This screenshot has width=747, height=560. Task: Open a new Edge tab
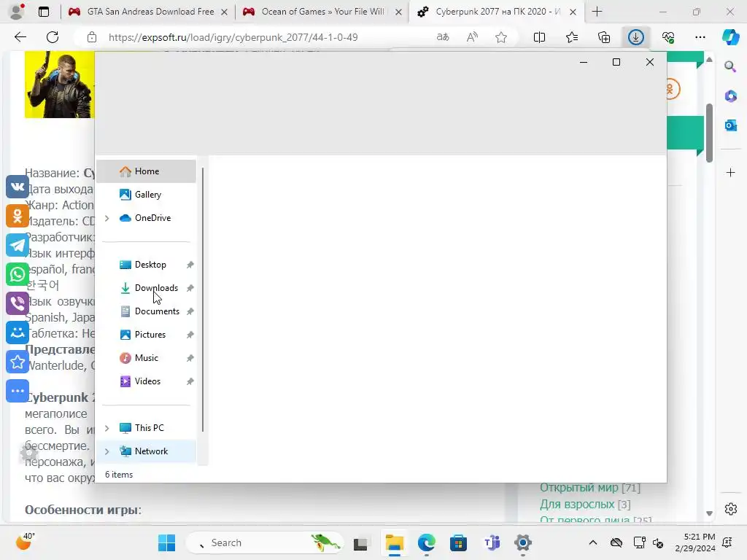[x=597, y=12]
